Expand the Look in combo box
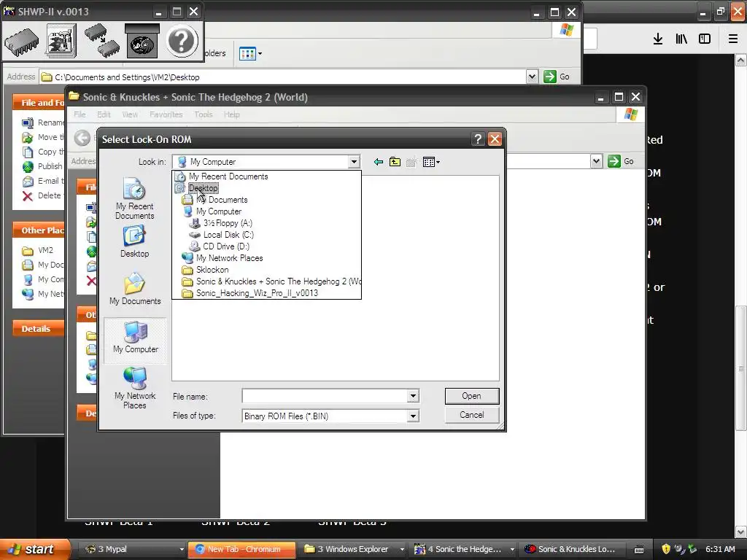Viewport: 747px width, 560px height. tap(354, 162)
